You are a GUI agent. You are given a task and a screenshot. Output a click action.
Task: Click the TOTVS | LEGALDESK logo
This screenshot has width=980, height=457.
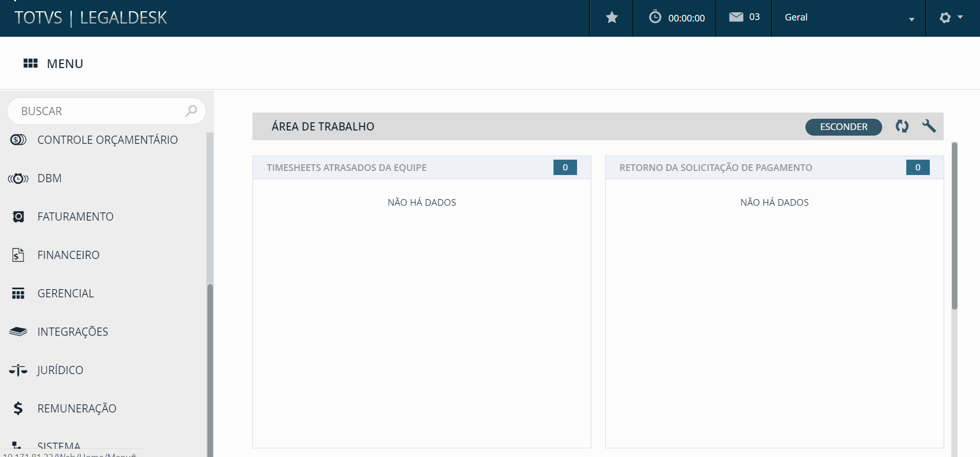point(91,18)
